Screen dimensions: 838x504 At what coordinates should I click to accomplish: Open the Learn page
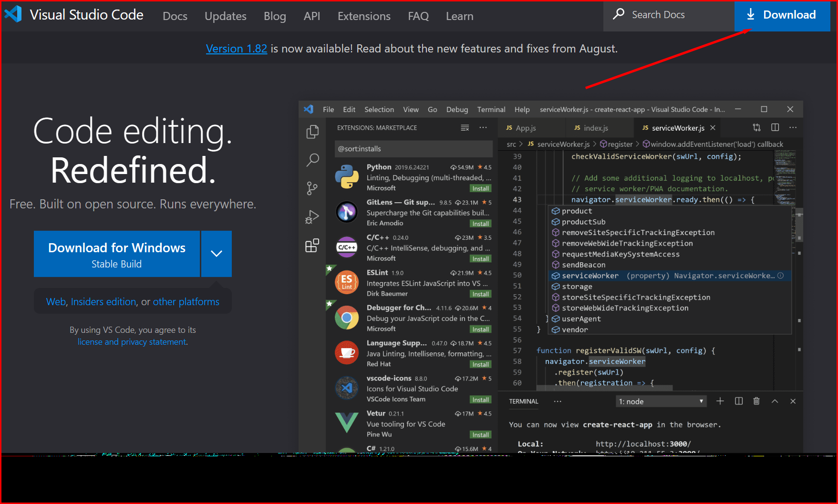coord(460,16)
